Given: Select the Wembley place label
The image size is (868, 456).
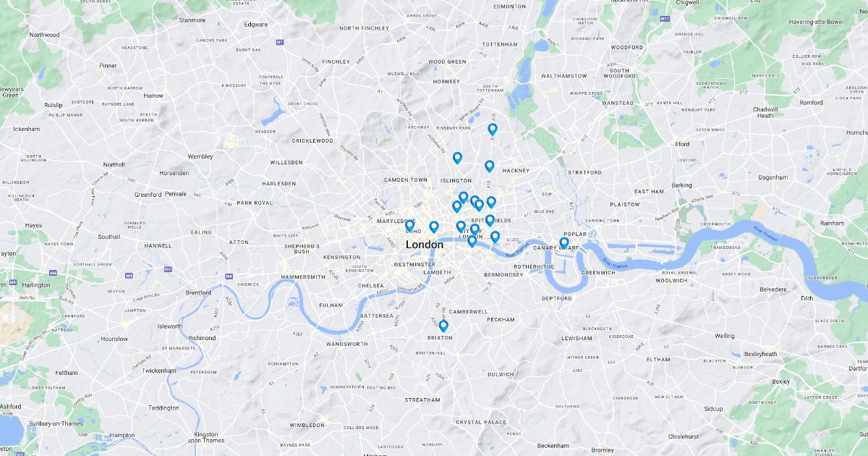Looking at the screenshot, I should click(x=200, y=156).
